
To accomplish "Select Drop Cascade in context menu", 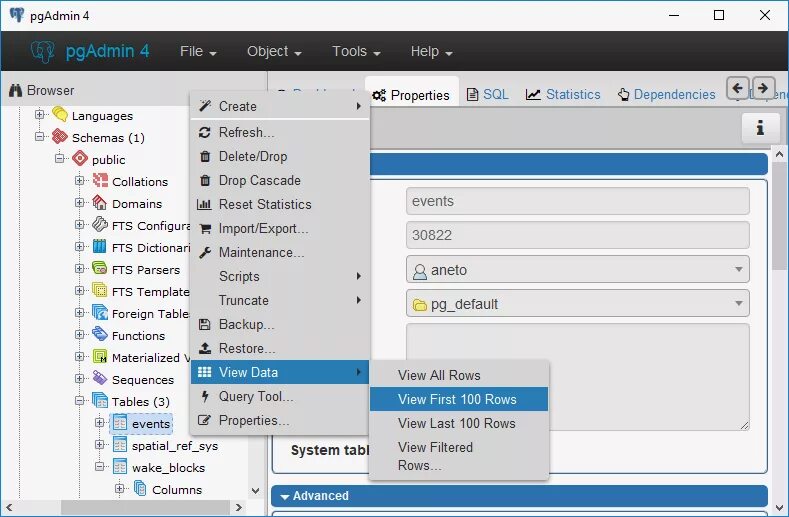I will [280, 180].
